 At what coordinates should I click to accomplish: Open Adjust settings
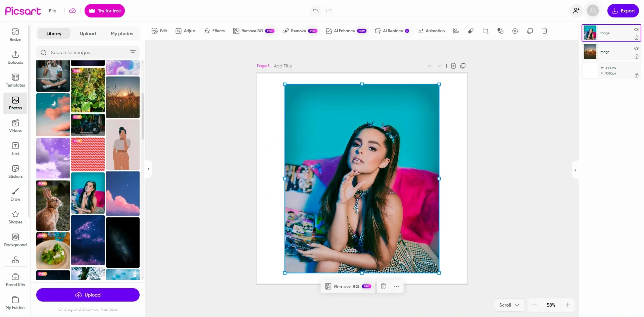click(186, 31)
